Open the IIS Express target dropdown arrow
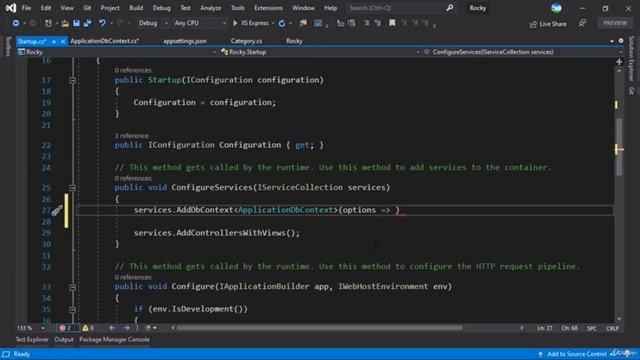Image resolution: width=640 pixels, height=360 pixels. 273,23
